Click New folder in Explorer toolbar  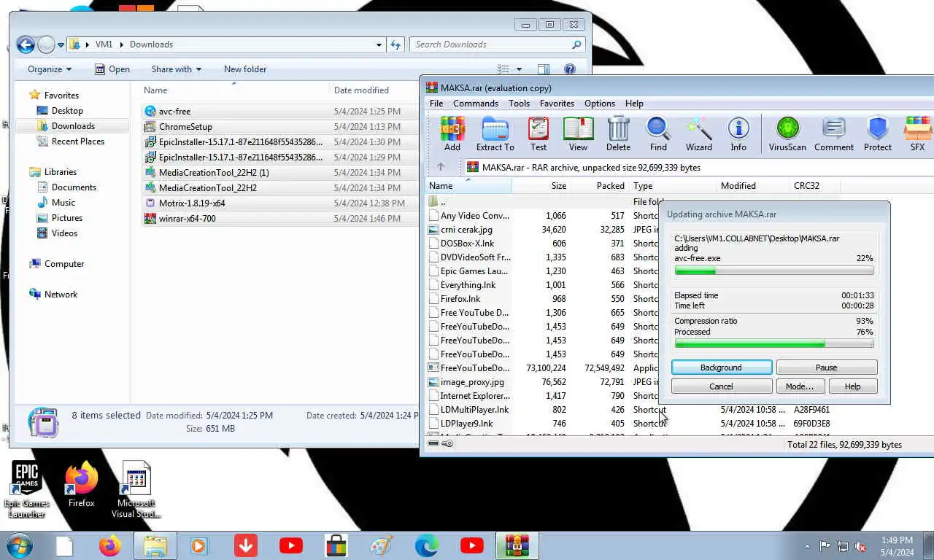245,69
